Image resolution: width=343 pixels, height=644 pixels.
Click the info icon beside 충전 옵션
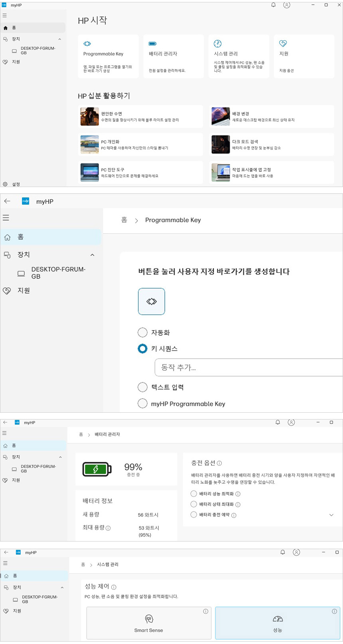tap(219, 463)
